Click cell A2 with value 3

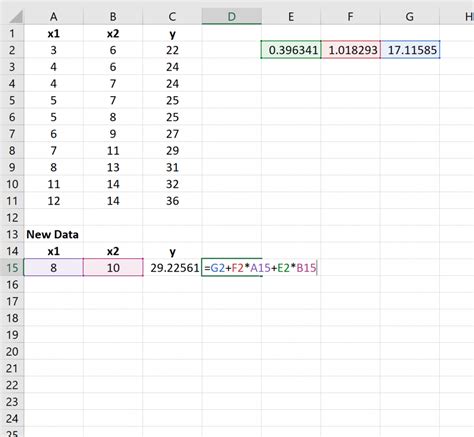click(54, 50)
